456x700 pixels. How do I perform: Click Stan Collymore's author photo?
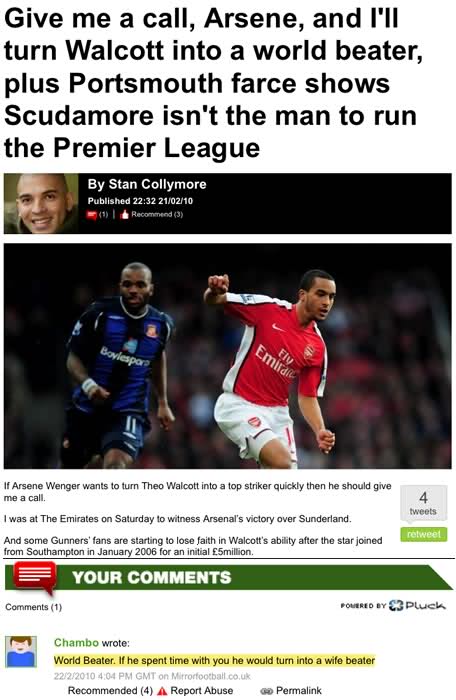41,204
